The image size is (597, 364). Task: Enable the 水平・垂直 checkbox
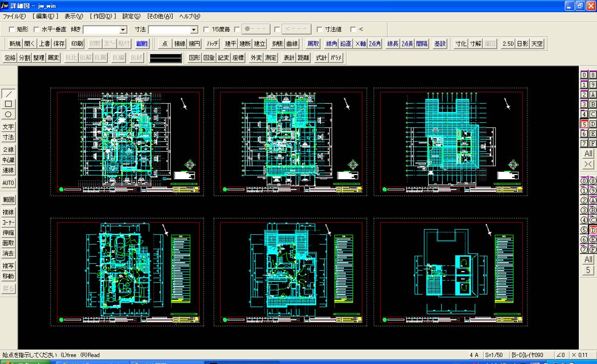[36, 29]
